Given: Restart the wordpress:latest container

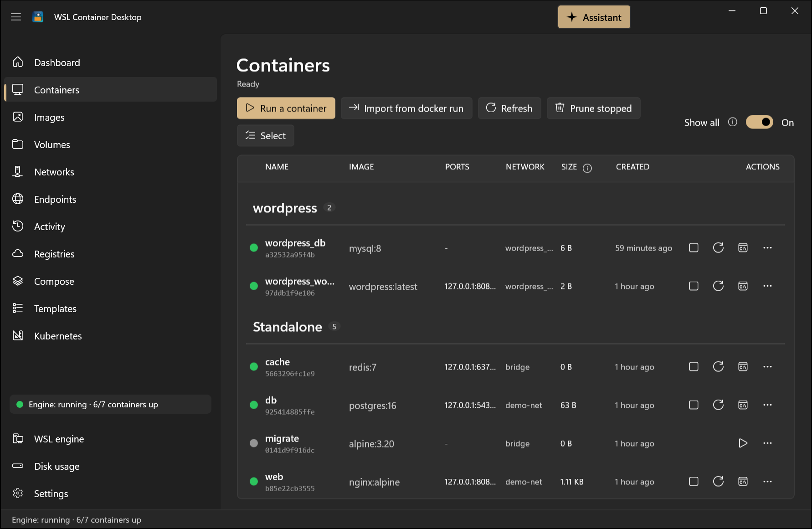Looking at the screenshot, I should (718, 286).
